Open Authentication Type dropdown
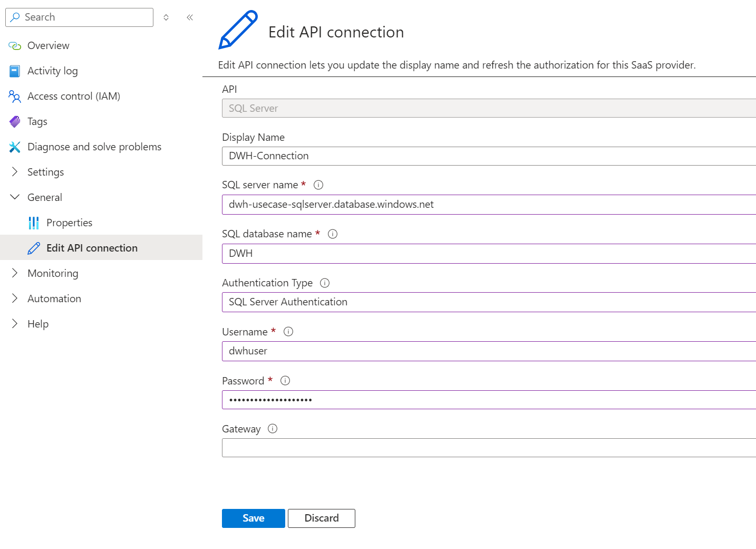The height and width of the screenshot is (549, 756). (489, 302)
